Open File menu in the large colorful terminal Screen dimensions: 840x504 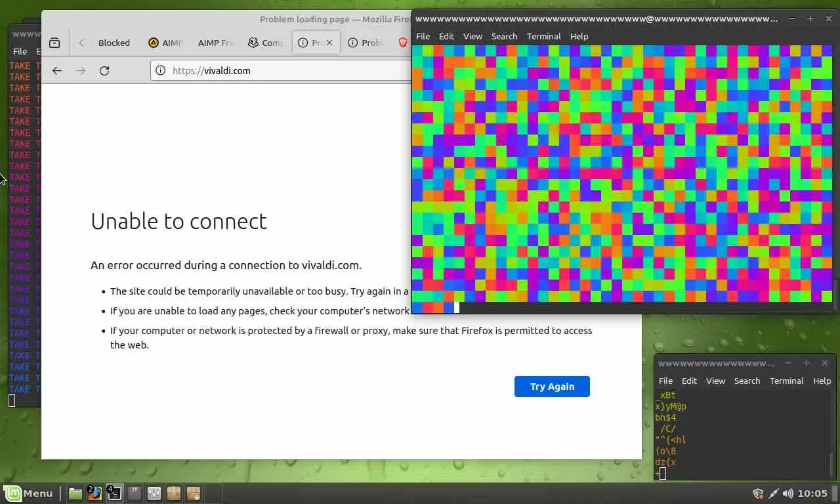pyautogui.click(x=423, y=36)
